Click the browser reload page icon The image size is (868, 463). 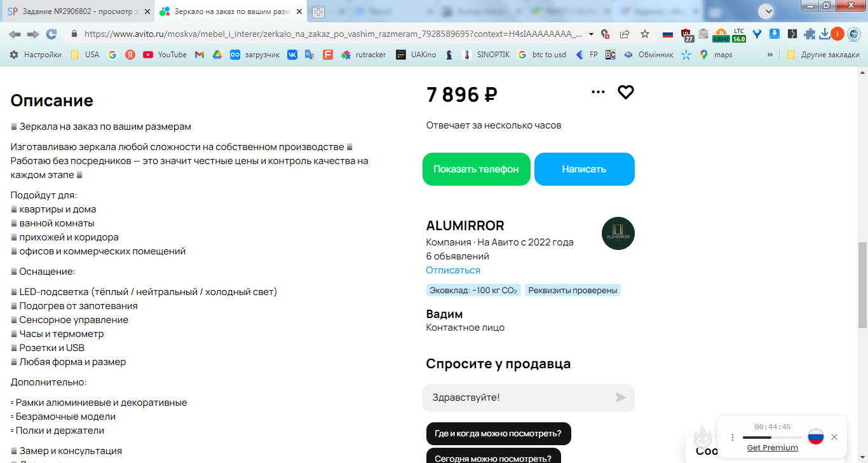[51, 34]
